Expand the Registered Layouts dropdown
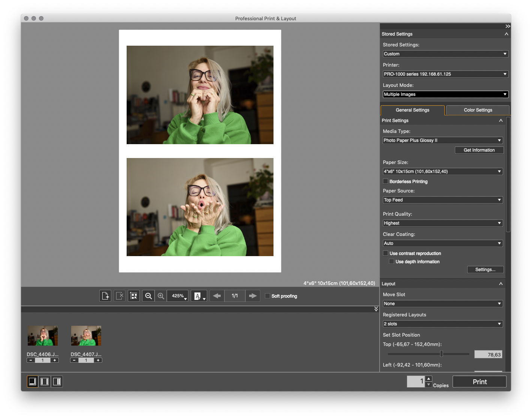The image size is (532, 419). tap(442, 324)
